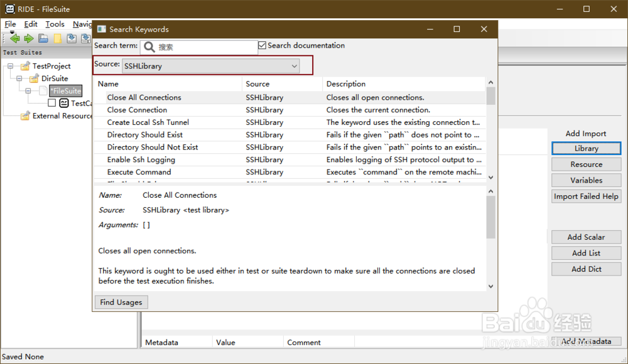Viewport: 628px width, 364px height.
Task: Click the Variables import button
Action: (x=587, y=180)
